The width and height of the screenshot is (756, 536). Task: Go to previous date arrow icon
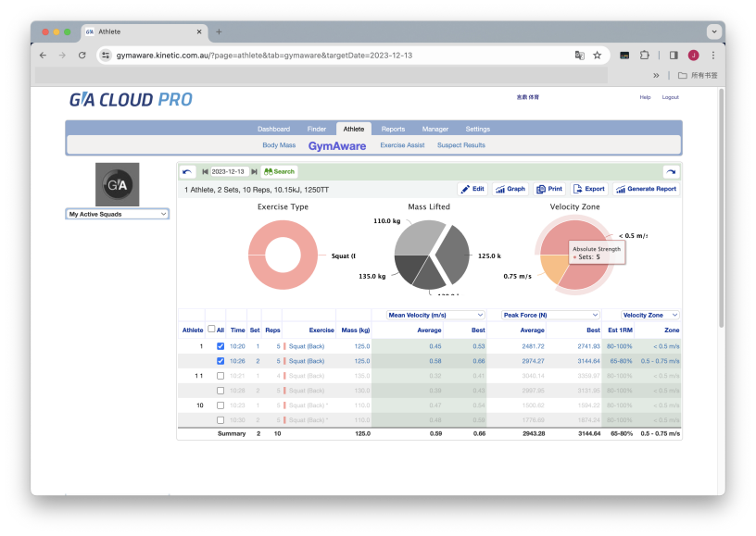point(205,172)
